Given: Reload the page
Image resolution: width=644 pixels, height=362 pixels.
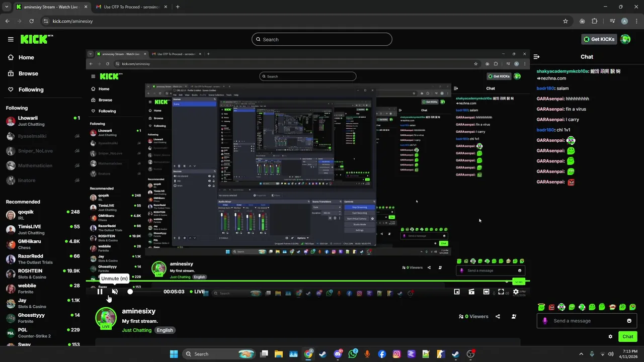Looking at the screenshot, I should (x=31, y=21).
